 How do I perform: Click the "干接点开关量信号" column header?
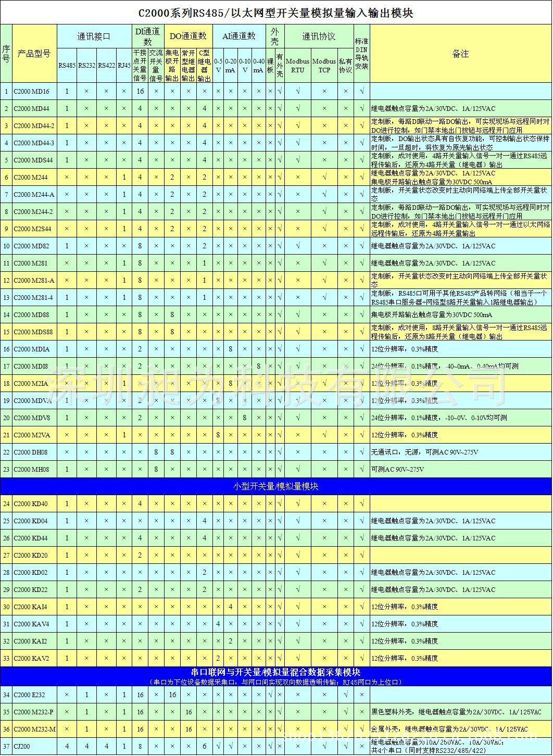click(140, 66)
